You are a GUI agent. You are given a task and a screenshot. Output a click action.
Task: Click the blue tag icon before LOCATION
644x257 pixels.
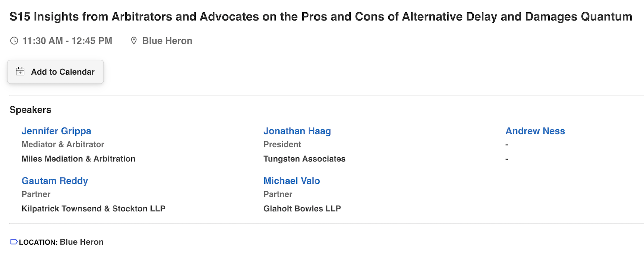coord(14,242)
